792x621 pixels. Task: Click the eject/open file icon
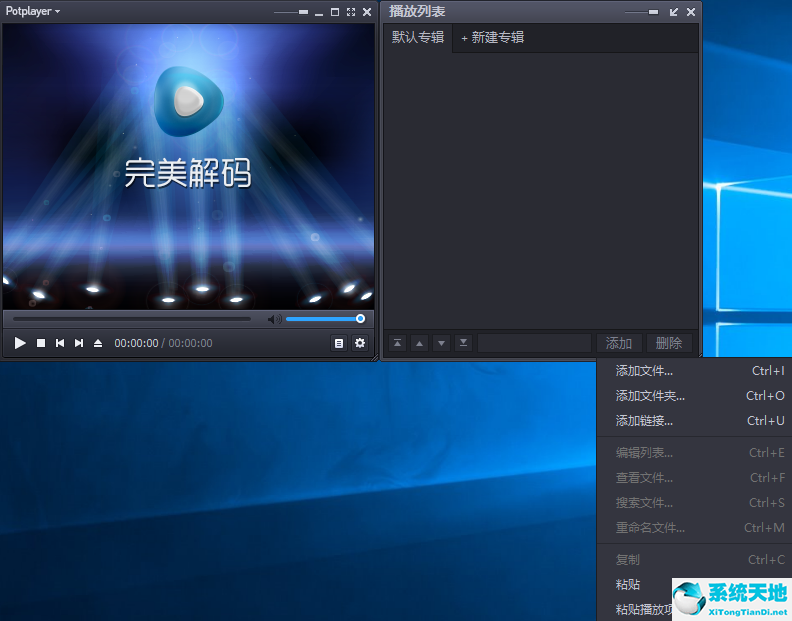[x=98, y=343]
